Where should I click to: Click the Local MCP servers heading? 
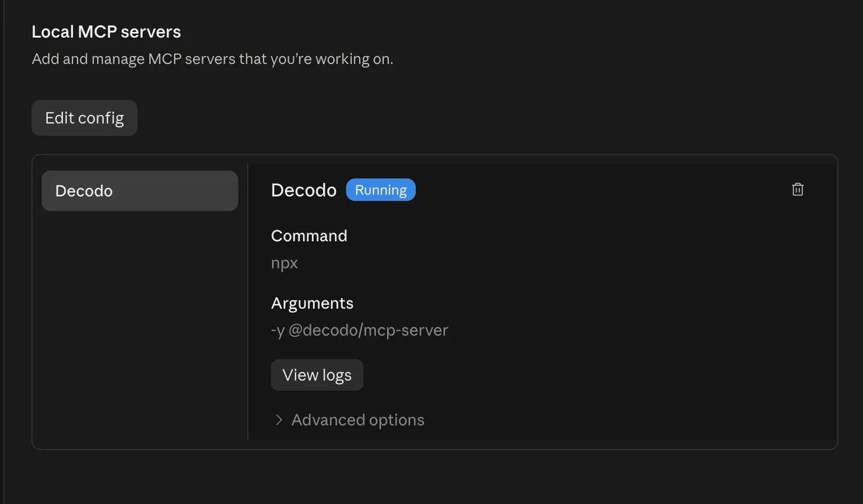[106, 31]
